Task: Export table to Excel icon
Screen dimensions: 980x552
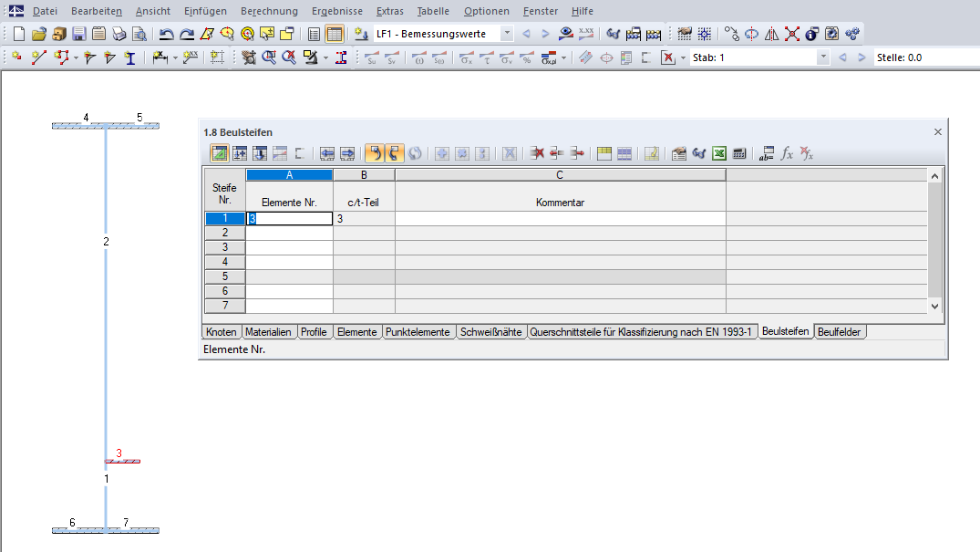Action: [719, 153]
